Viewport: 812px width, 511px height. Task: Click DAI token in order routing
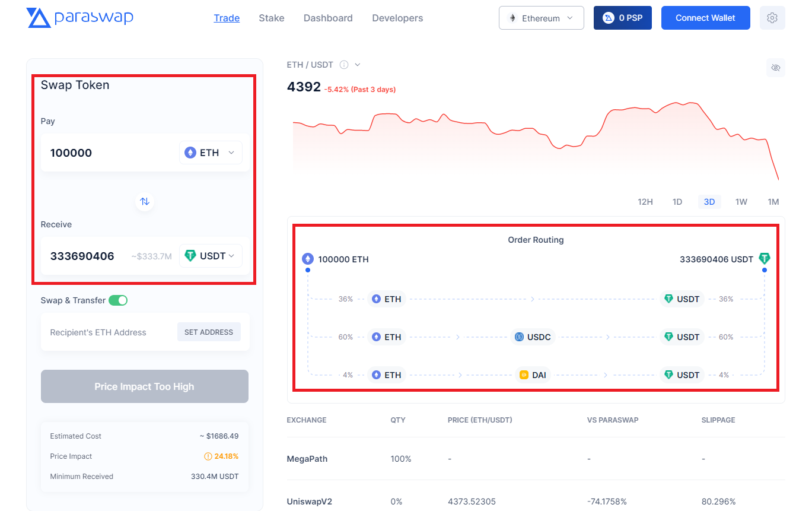click(x=533, y=375)
